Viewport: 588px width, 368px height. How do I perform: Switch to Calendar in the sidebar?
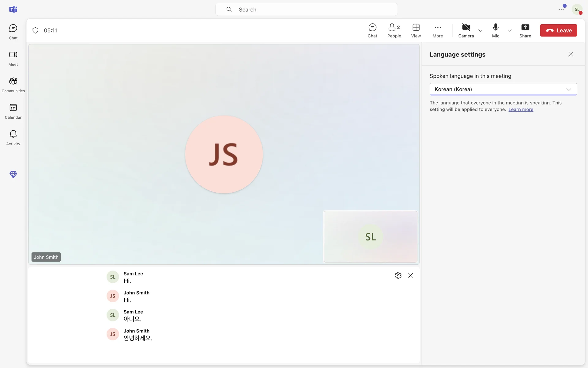pos(13,111)
